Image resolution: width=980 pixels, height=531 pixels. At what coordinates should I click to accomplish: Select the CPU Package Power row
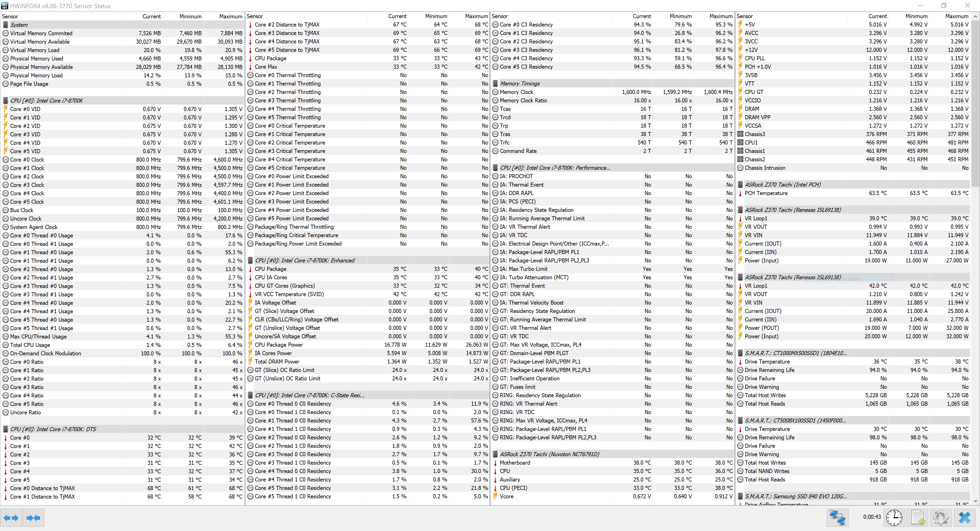[x=279, y=344]
